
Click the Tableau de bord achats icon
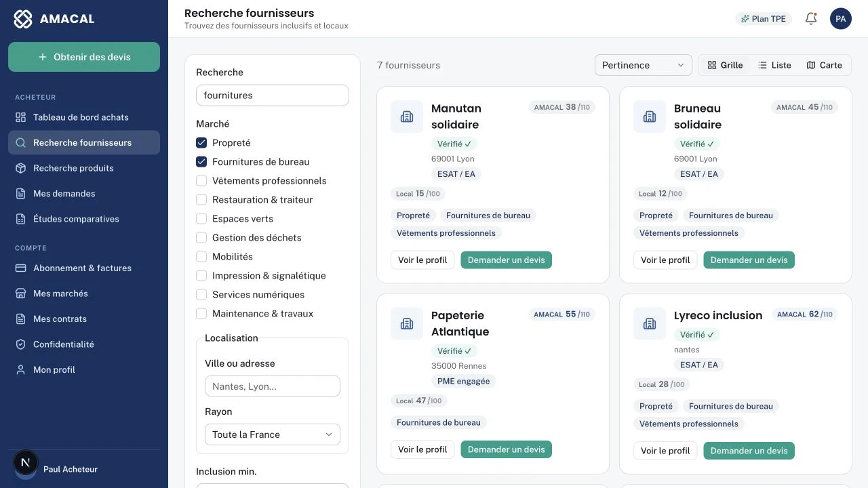coord(21,117)
